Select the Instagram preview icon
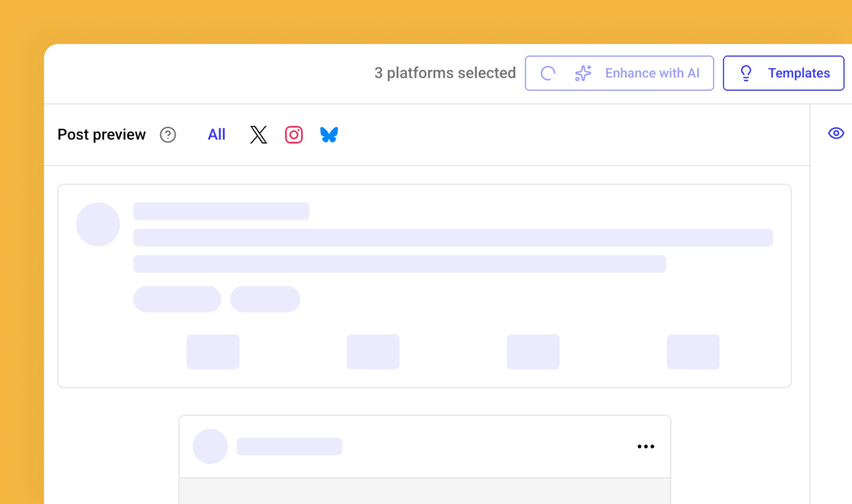Screen dimensions: 852x504 point(294,135)
